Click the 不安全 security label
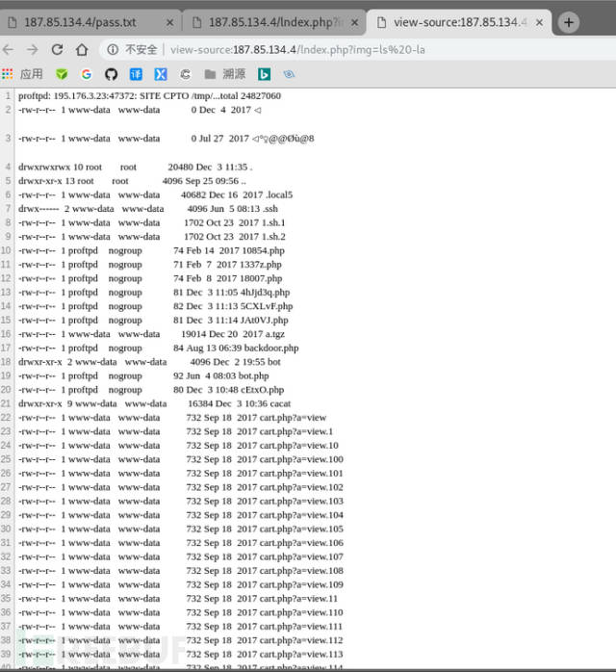 [141, 50]
